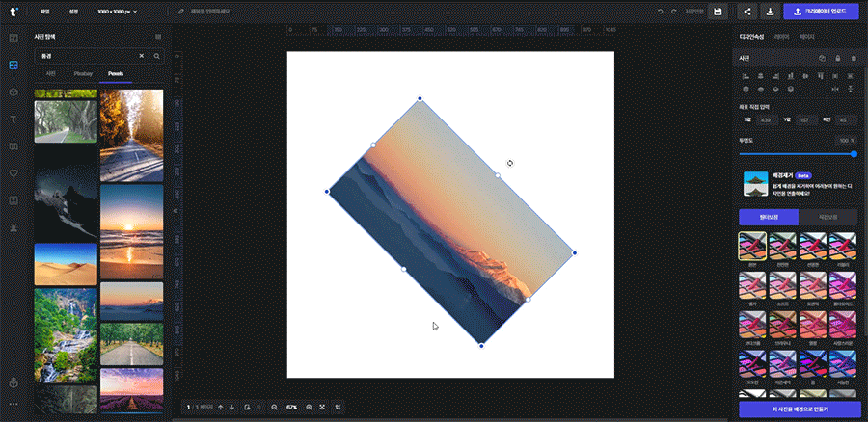This screenshot has width=868, height=422.
Task: Click the set photo as background button
Action: [799, 409]
